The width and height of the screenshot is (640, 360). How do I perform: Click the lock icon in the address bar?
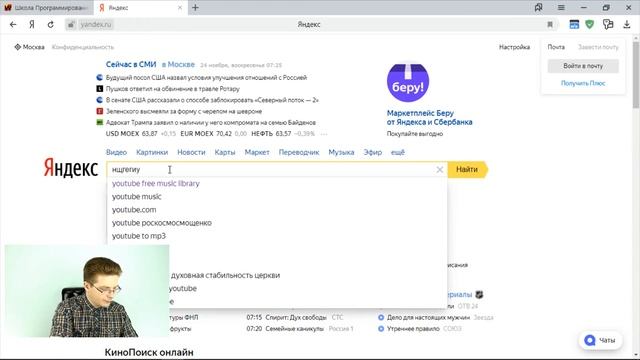click(x=71, y=24)
